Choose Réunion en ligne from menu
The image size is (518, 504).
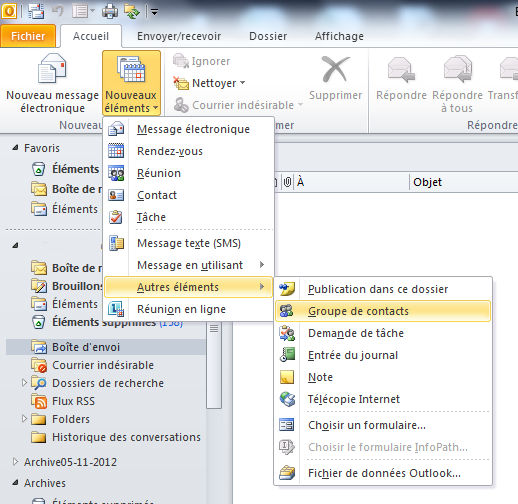tap(189, 309)
